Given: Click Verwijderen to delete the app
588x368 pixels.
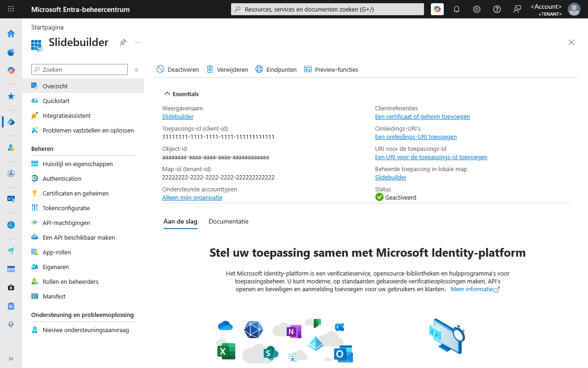Looking at the screenshot, I should (227, 69).
